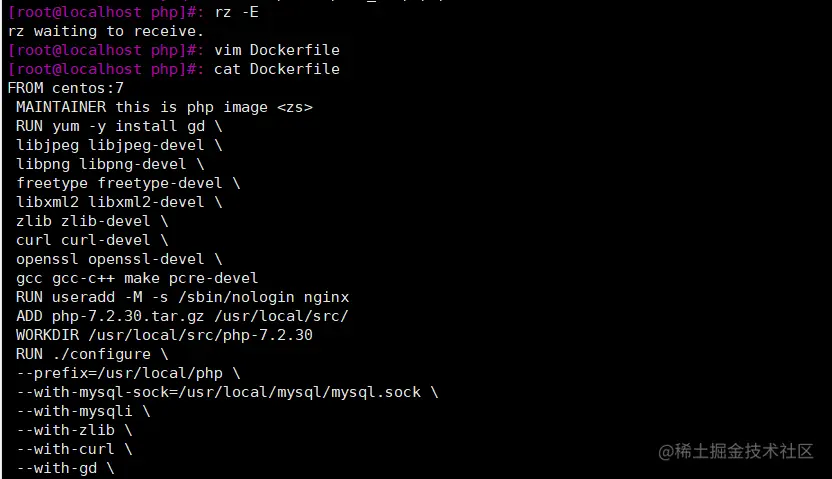Click the 'RUN useradd' nginx line
832x479 pixels.
pyautogui.click(x=183, y=297)
